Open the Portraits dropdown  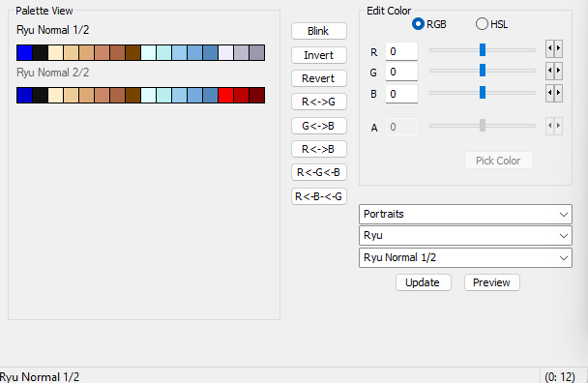[x=465, y=214]
